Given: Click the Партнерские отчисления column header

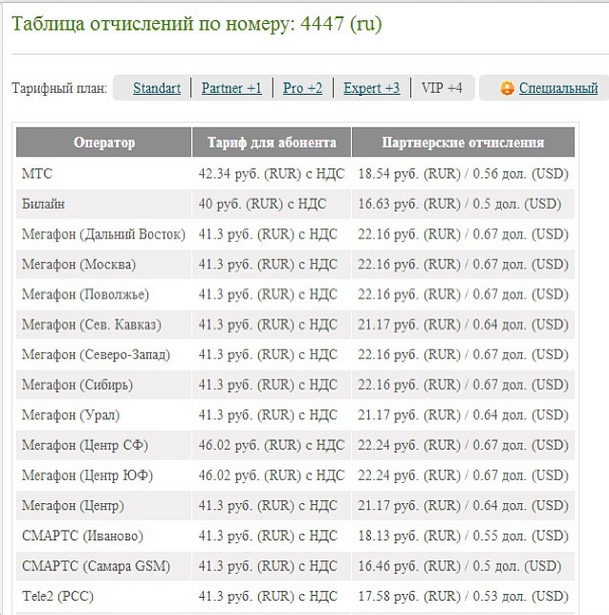Looking at the screenshot, I should point(463,142).
